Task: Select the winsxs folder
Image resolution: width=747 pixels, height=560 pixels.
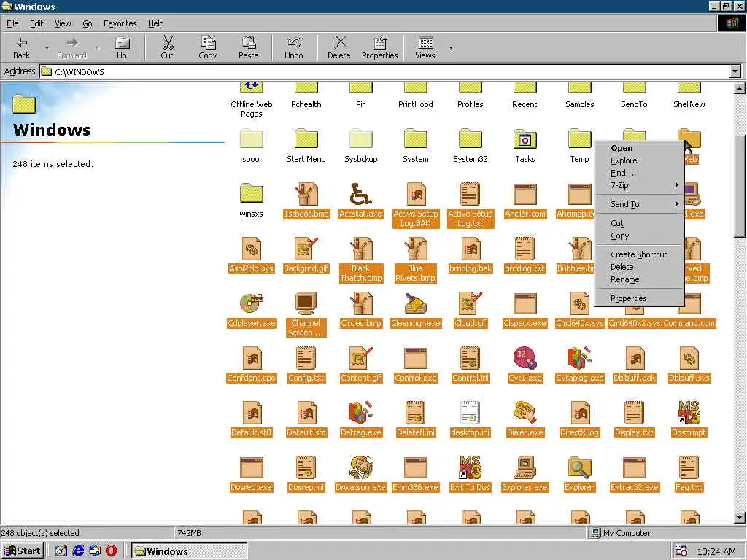Action: 252,194
